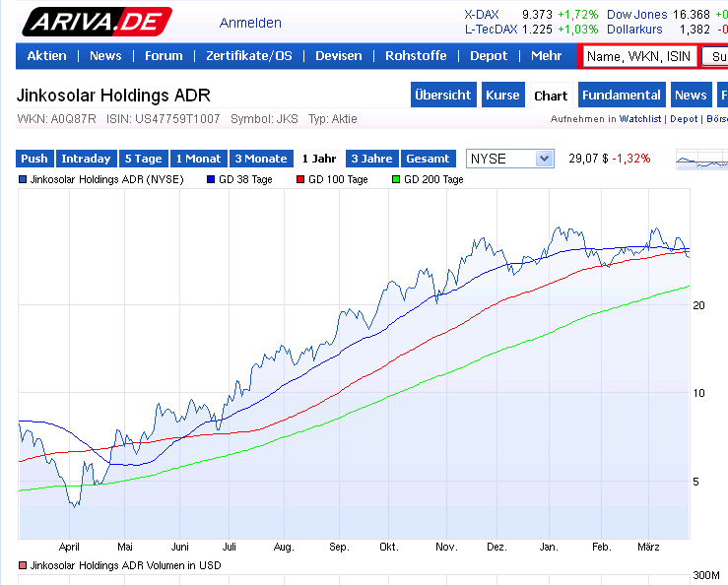Screen dimensions: 728x585
Task: Open the Aktien menu
Action: 46,56
